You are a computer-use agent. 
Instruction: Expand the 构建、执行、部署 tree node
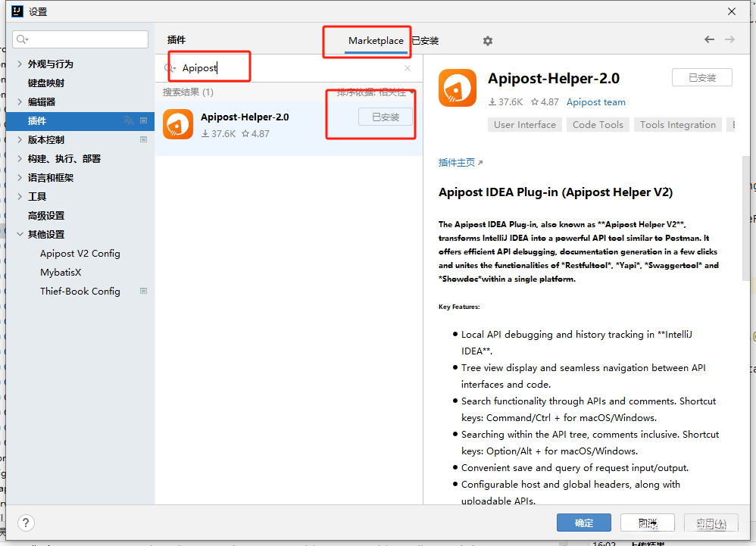coord(20,158)
